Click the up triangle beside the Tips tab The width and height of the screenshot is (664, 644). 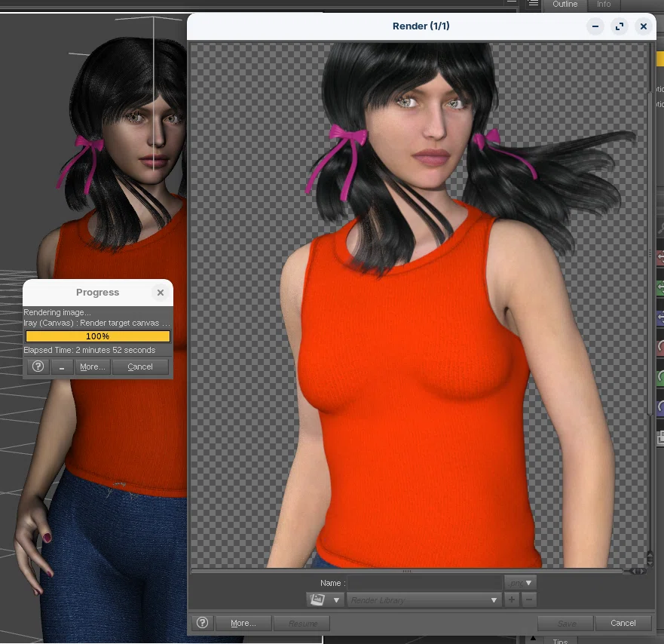[533, 639]
